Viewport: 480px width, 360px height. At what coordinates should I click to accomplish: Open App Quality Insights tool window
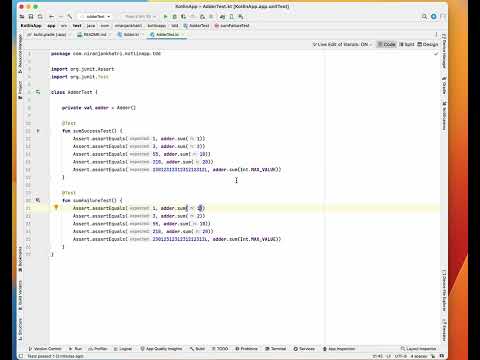pos(161,349)
